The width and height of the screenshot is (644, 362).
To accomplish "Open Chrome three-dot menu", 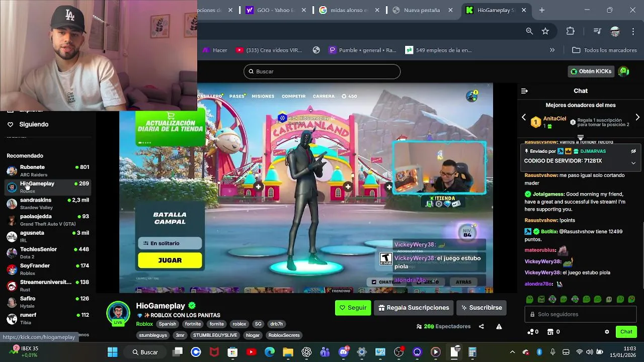I will 633,31.
